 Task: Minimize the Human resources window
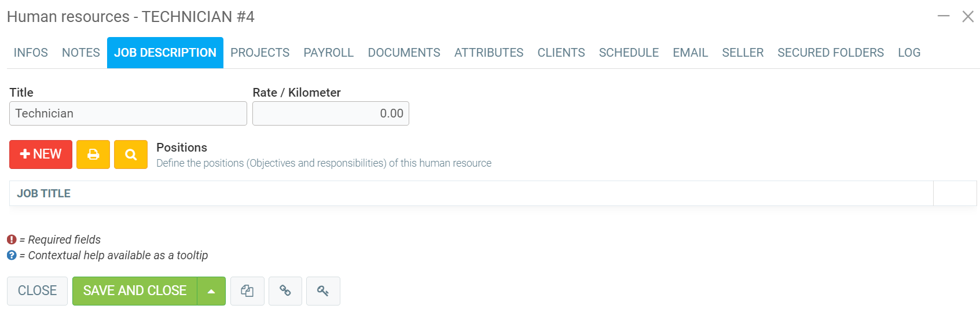pyautogui.click(x=944, y=16)
